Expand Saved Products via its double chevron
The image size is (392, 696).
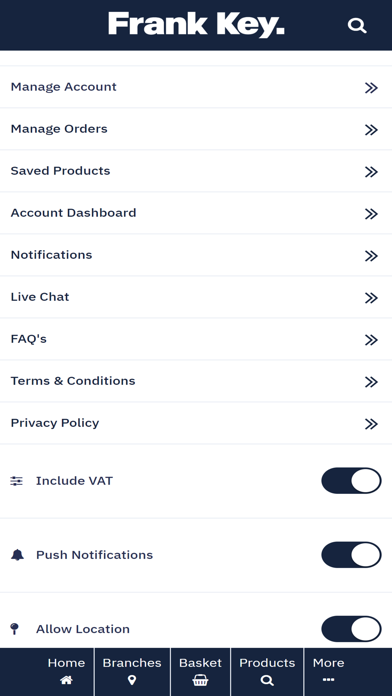coord(371,172)
